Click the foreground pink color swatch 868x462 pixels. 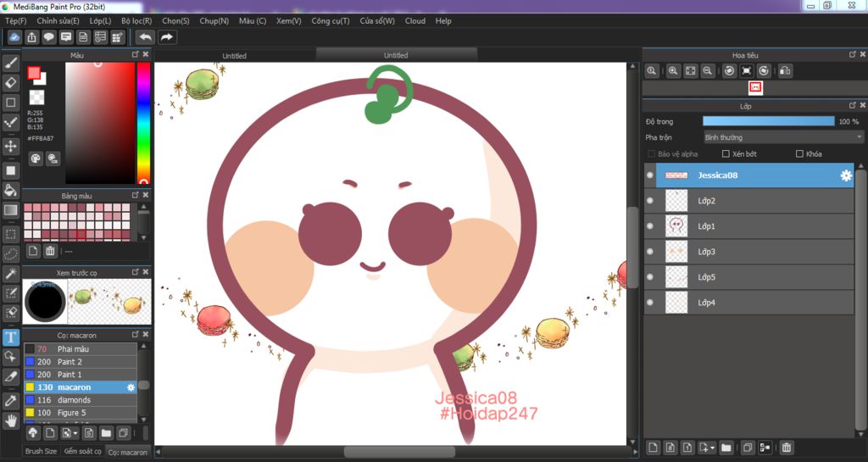coord(34,73)
